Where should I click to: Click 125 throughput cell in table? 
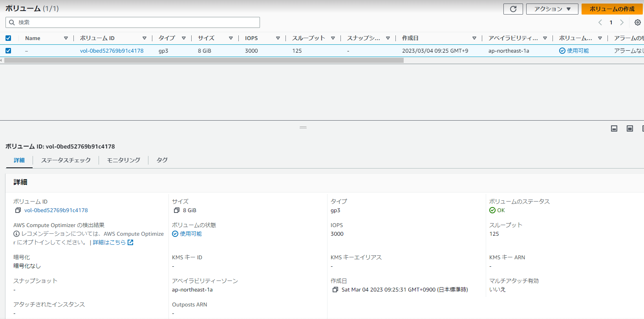[297, 51]
